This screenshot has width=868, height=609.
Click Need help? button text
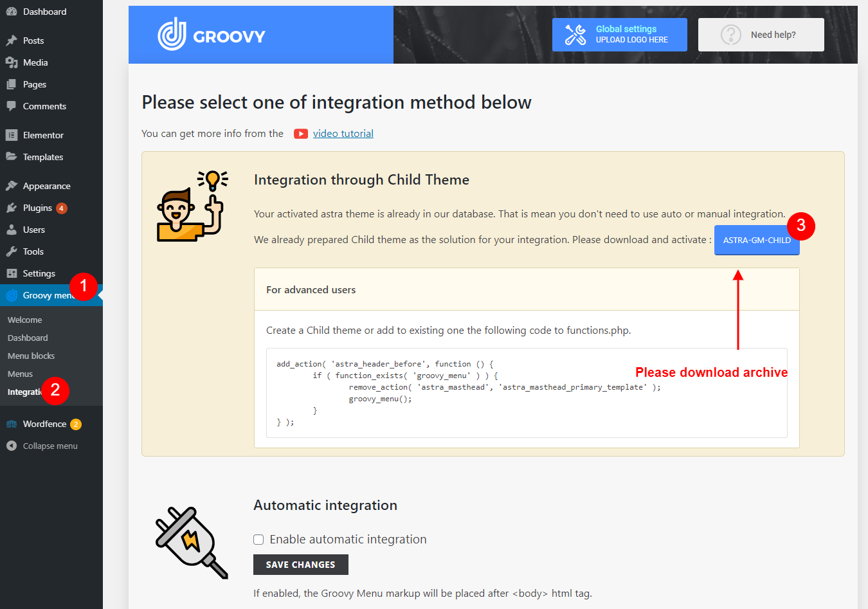(x=773, y=35)
